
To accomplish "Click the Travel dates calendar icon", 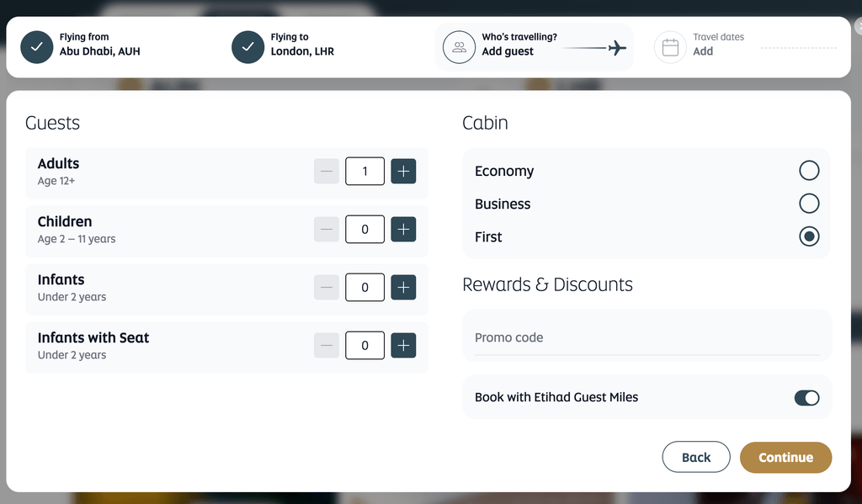I will click(670, 47).
